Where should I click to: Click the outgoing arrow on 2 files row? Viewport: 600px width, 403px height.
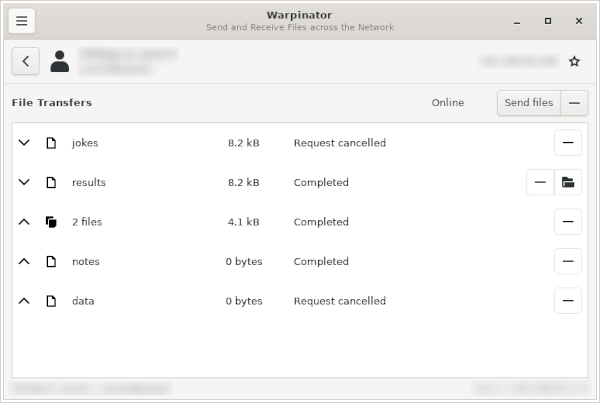point(24,222)
